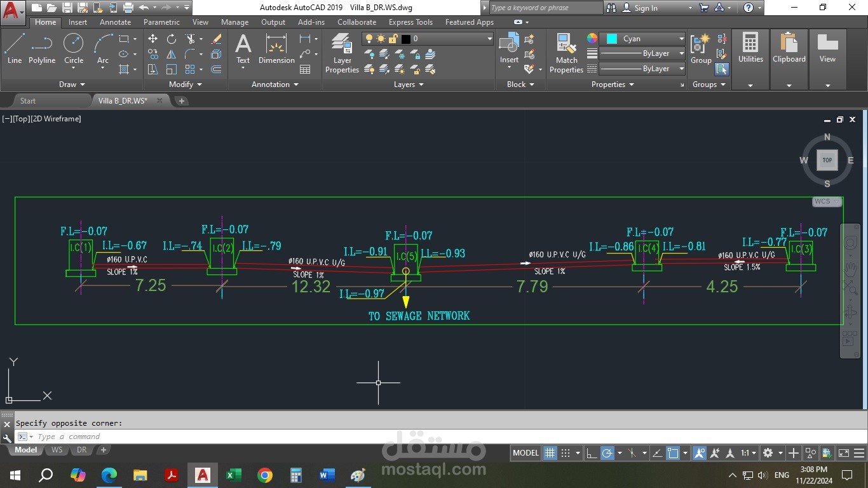
Task: Click the object color wheel icon
Action: click(x=592, y=39)
